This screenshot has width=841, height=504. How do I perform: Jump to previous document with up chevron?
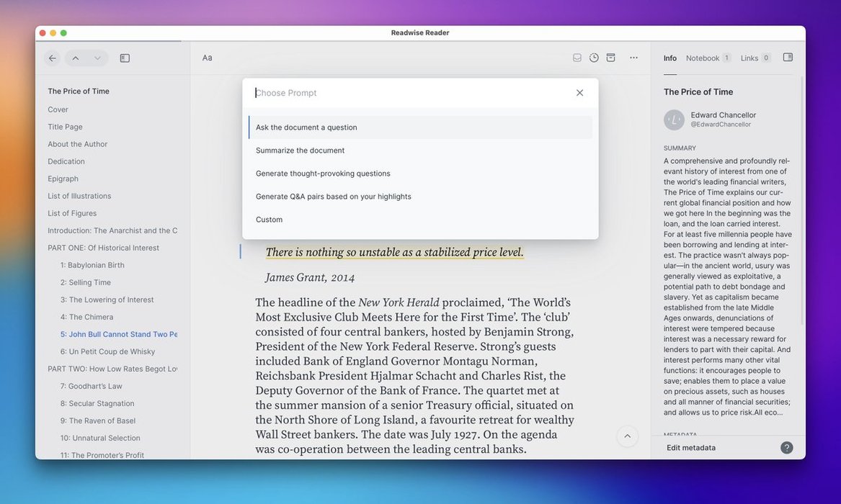click(76, 58)
